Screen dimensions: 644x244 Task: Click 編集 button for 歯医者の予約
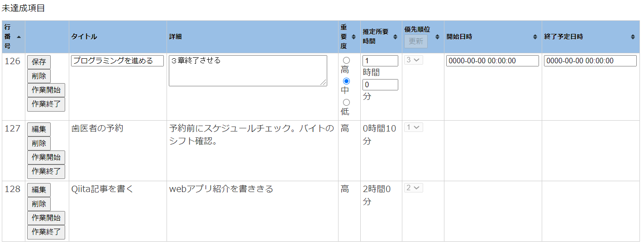(x=39, y=129)
